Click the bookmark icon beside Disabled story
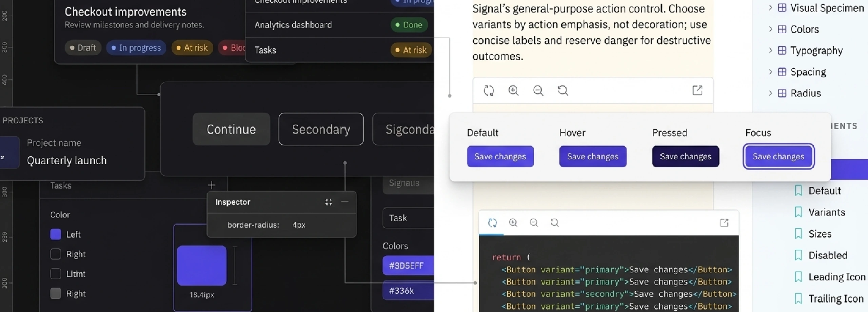 pos(798,255)
